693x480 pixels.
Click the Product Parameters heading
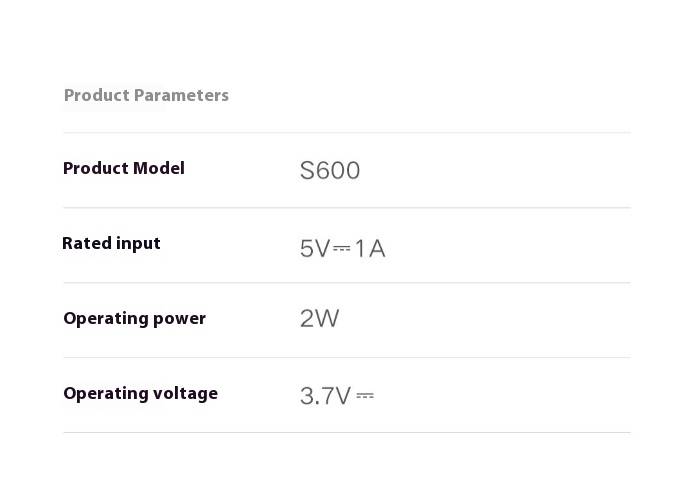click(x=146, y=95)
